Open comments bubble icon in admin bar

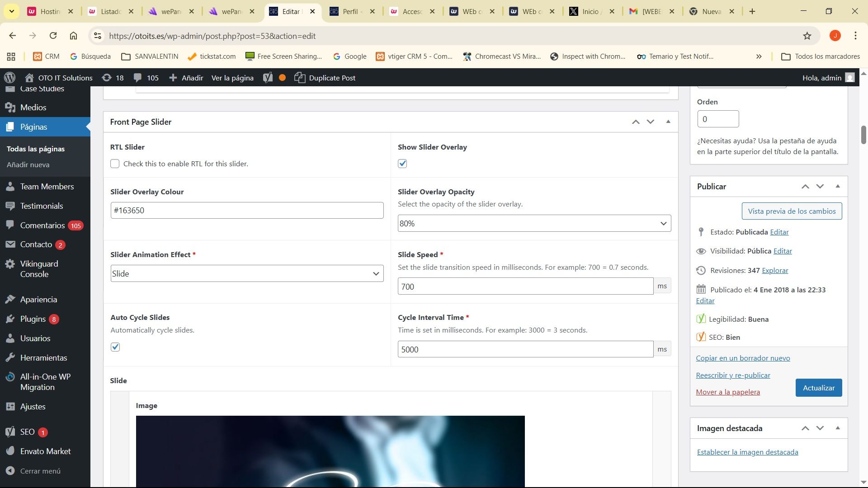(x=138, y=78)
